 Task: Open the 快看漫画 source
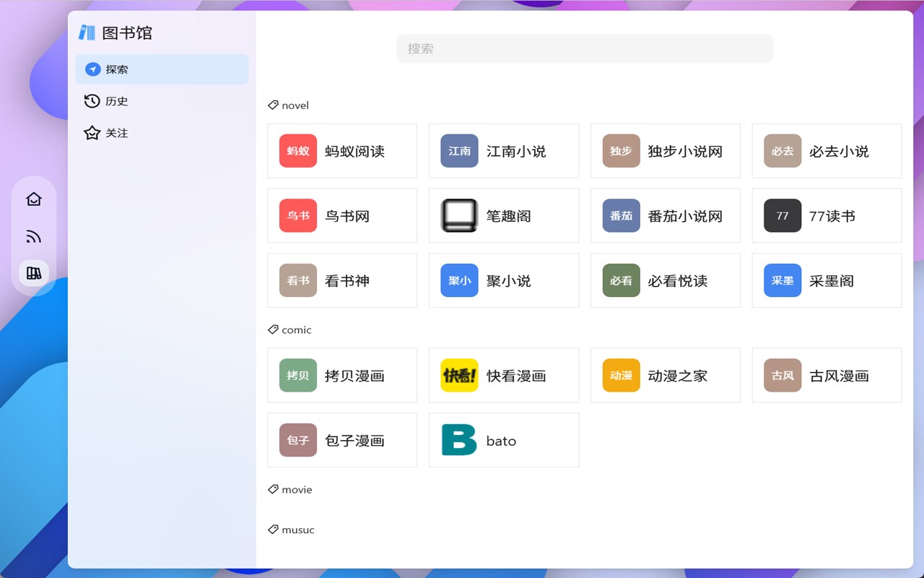click(x=504, y=375)
